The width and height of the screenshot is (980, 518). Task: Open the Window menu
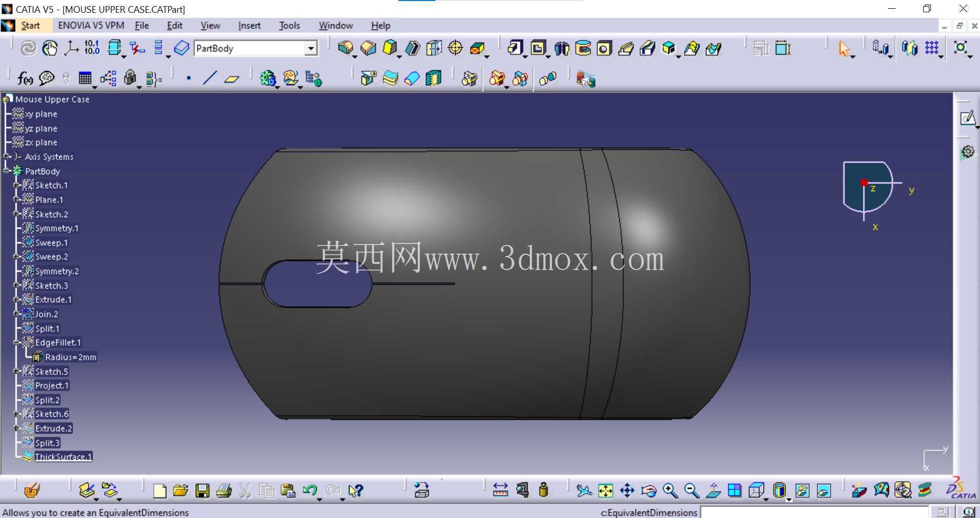click(336, 26)
